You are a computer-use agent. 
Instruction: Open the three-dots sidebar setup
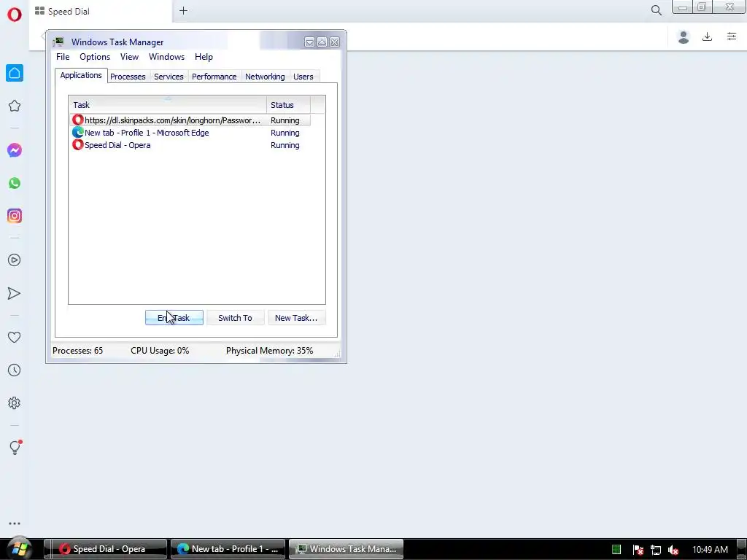coord(15,524)
